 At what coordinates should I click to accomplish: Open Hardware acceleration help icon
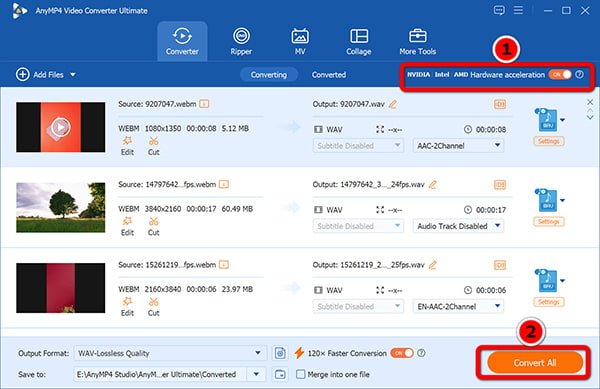(580, 74)
